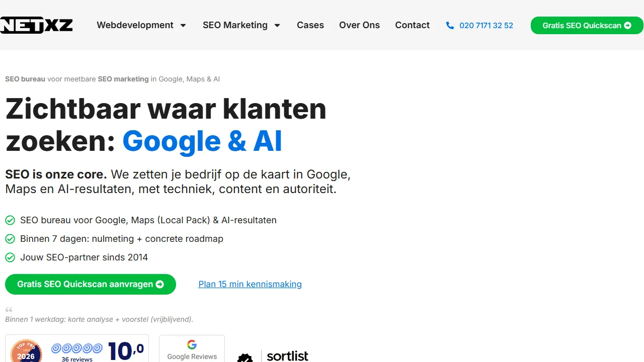
Task: Click the Google G icon above Google Reviews
Action: (192, 344)
